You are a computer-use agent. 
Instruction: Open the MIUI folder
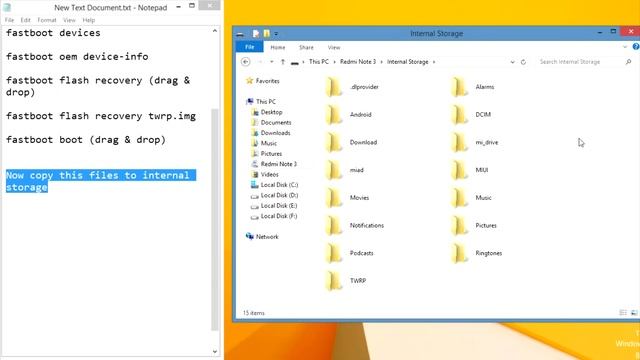(470, 170)
